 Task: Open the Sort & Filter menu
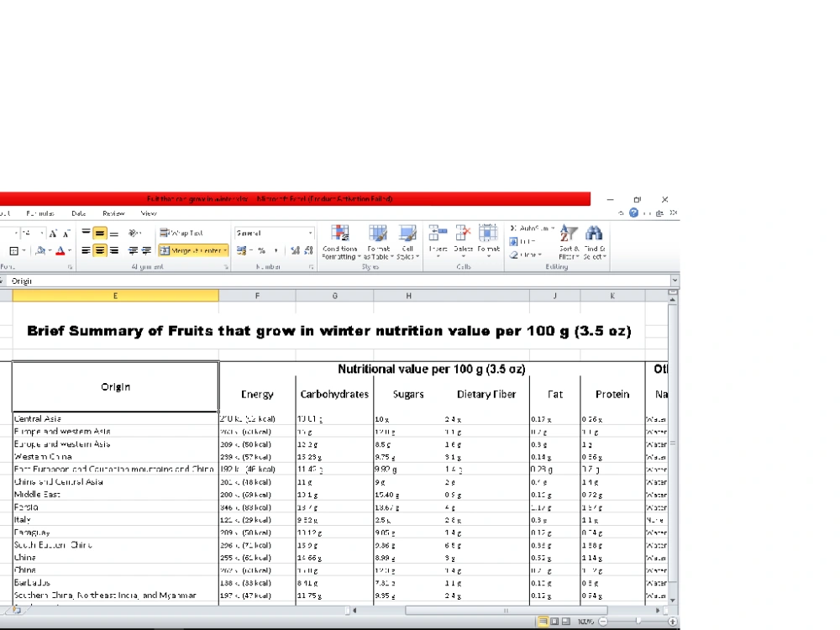tap(569, 242)
